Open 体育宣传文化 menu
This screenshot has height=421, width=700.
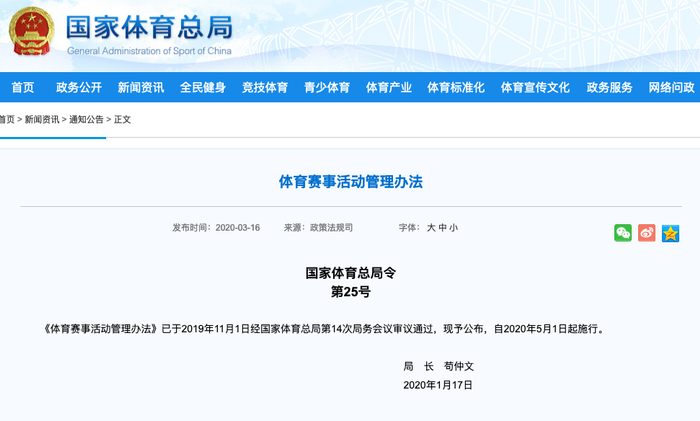535,87
